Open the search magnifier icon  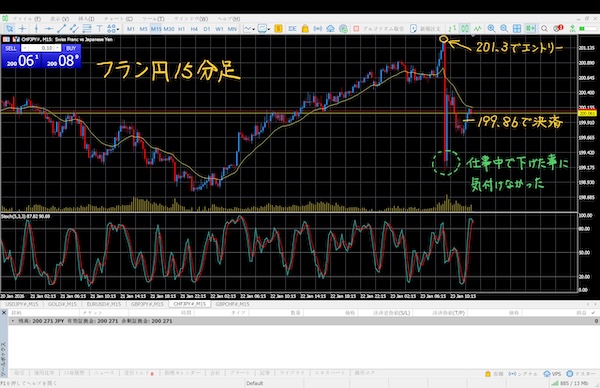click(x=544, y=29)
